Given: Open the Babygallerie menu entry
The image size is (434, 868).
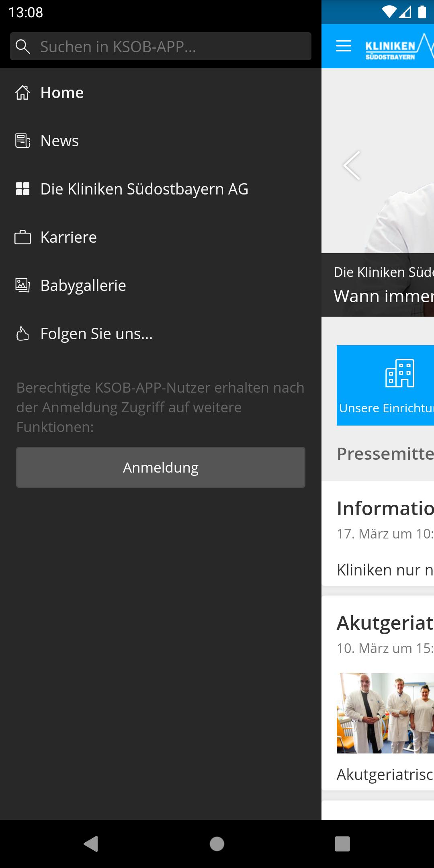Looking at the screenshot, I should click(161, 285).
